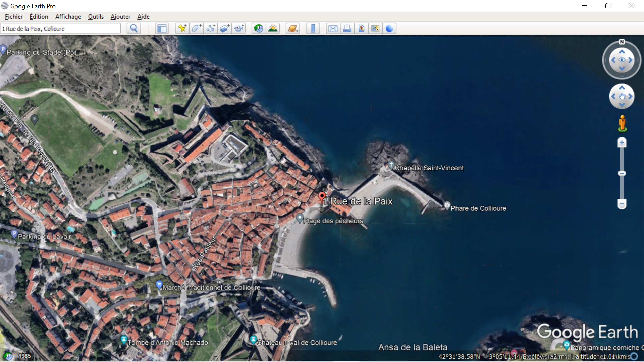This screenshot has height=362, width=644.
Task: Open the Outils menu
Action: click(96, 17)
